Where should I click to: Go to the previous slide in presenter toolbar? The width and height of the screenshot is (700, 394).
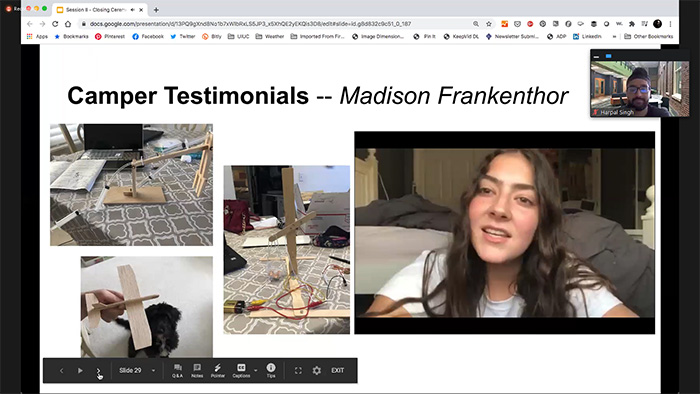pos(62,370)
